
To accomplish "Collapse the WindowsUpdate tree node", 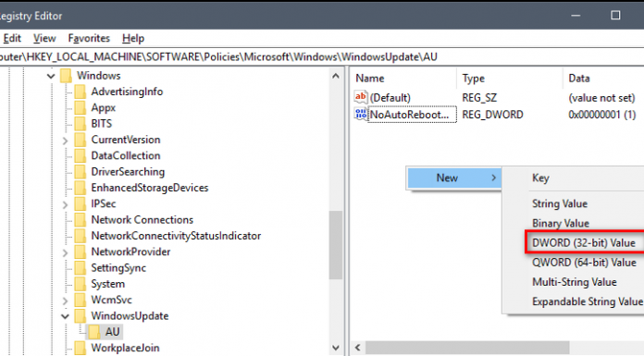I will tap(66, 316).
